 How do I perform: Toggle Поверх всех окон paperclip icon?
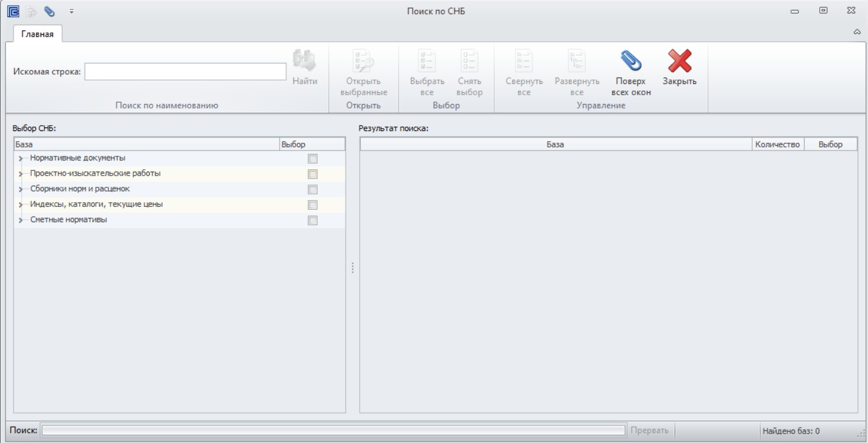(x=631, y=61)
